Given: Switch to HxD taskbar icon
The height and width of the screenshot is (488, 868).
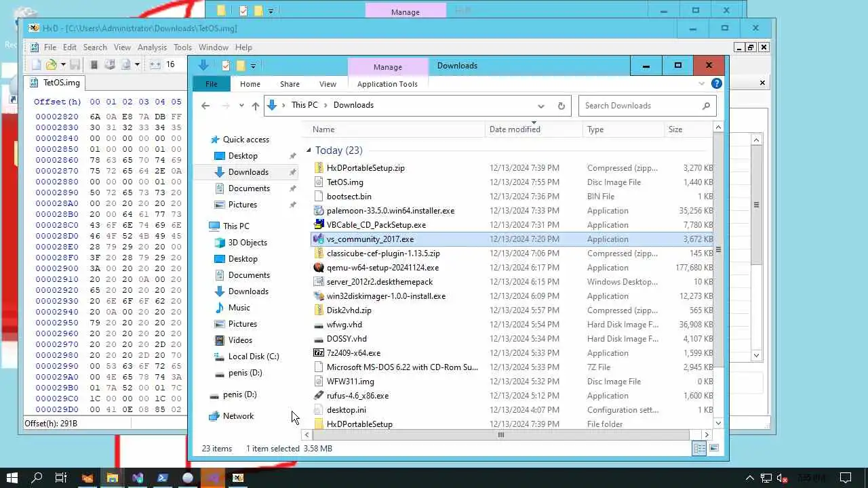Looking at the screenshot, I should 238,478.
